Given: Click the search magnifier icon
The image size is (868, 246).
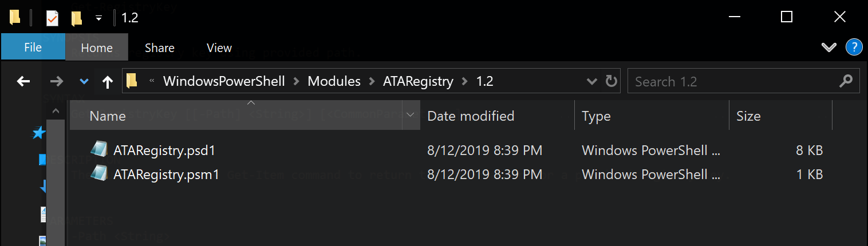Looking at the screenshot, I should pyautogui.click(x=846, y=81).
